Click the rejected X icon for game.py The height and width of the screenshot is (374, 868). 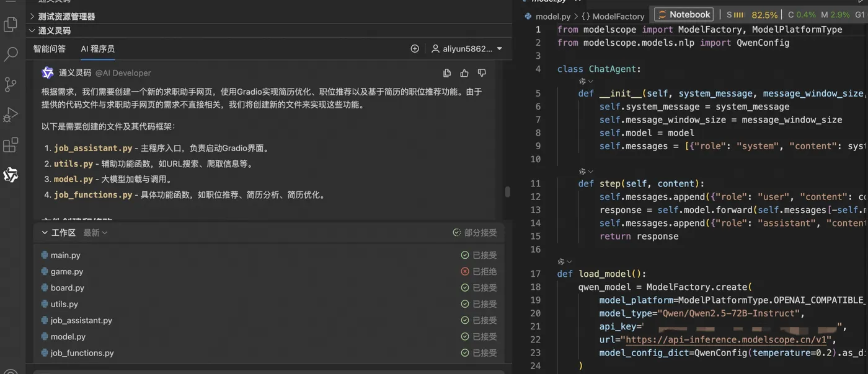465,271
